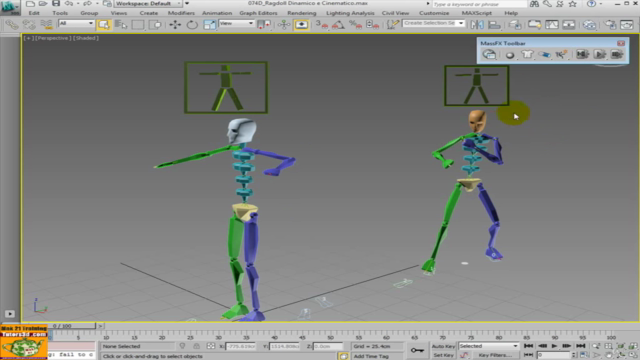
Task: Toggle 3D Snaps
Action: pyautogui.click(x=322, y=24)
